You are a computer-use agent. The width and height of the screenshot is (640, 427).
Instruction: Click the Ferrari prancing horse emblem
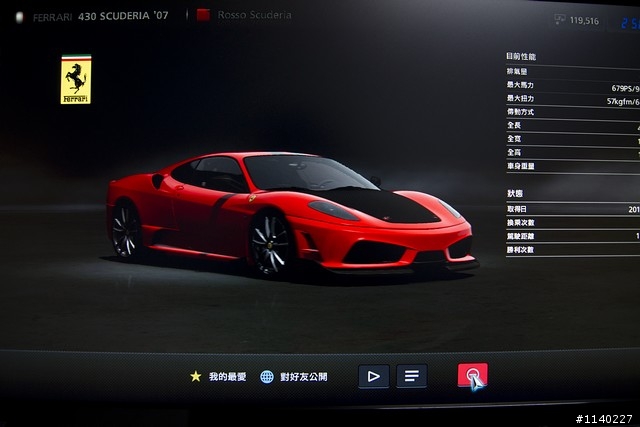tap(76, 80)
